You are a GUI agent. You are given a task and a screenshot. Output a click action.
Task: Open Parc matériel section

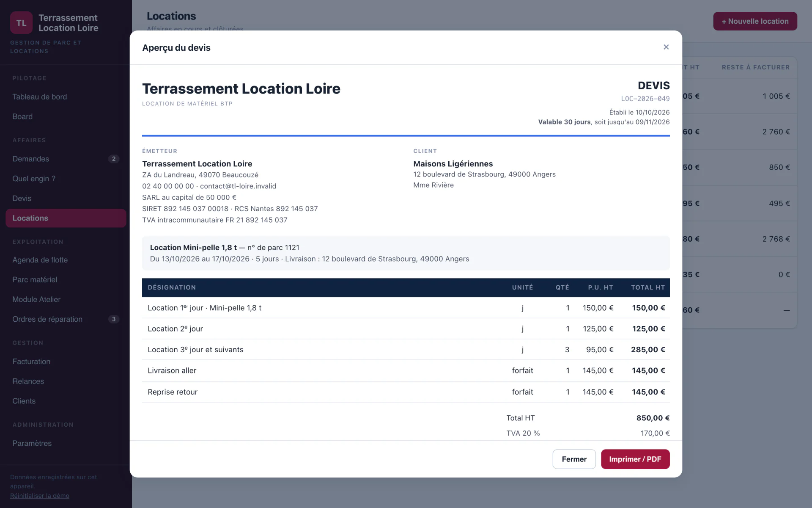pos(66,279)
